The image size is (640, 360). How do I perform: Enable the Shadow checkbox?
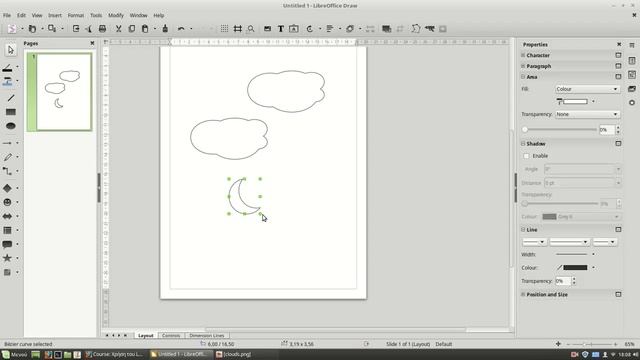[526, 156]
